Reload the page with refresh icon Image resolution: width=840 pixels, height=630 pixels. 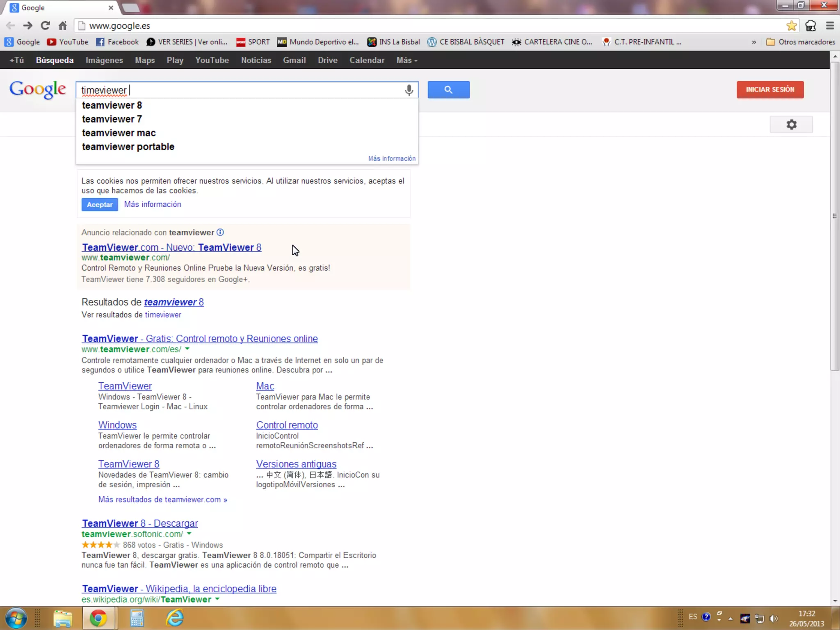click(45, 26)
